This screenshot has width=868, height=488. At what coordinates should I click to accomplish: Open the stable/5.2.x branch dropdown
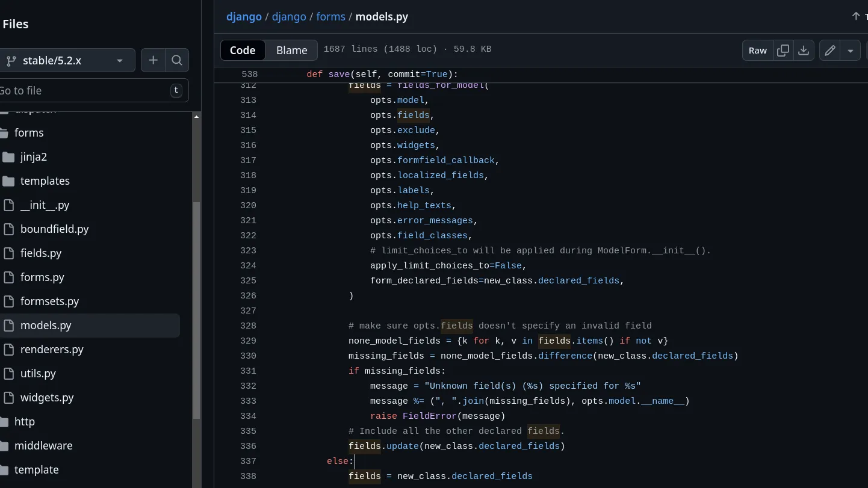(66, 60)
